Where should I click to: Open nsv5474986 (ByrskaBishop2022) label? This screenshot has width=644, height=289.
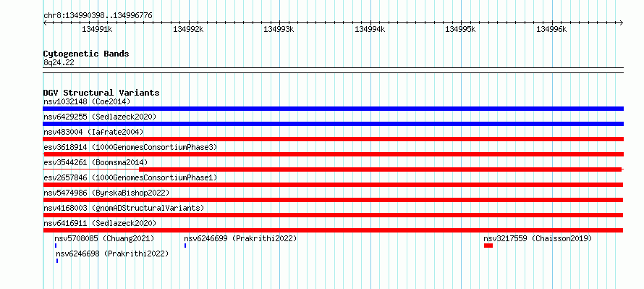pos(106,193)
